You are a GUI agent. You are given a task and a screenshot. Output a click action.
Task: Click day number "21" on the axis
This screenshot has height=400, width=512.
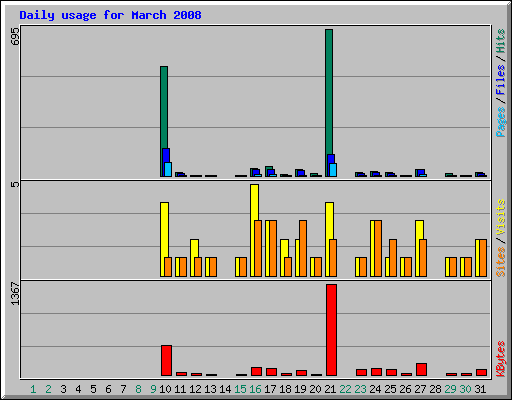[330, 389]
